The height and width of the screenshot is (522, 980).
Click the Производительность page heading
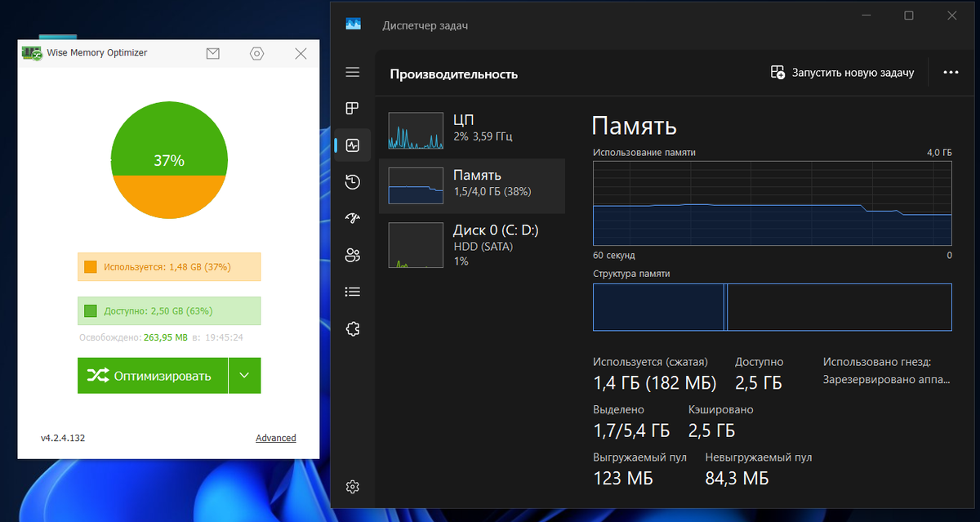pyautogui.click(x=454, y=74)
